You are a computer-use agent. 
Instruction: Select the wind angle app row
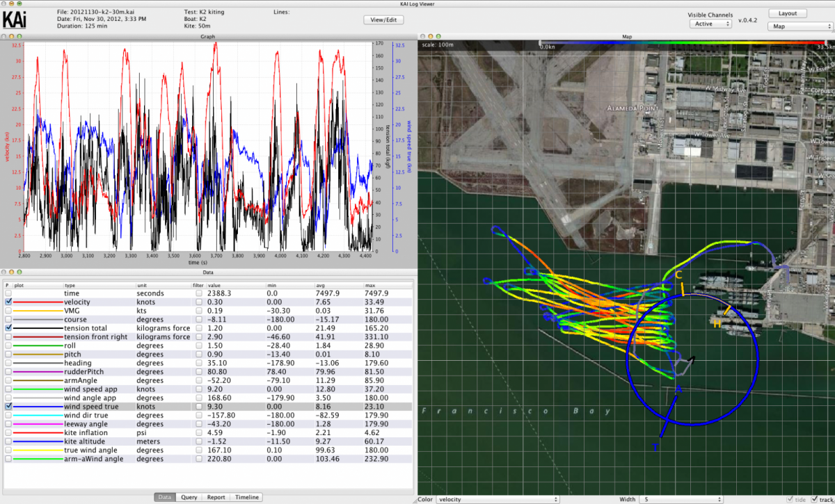click(208, 398)
